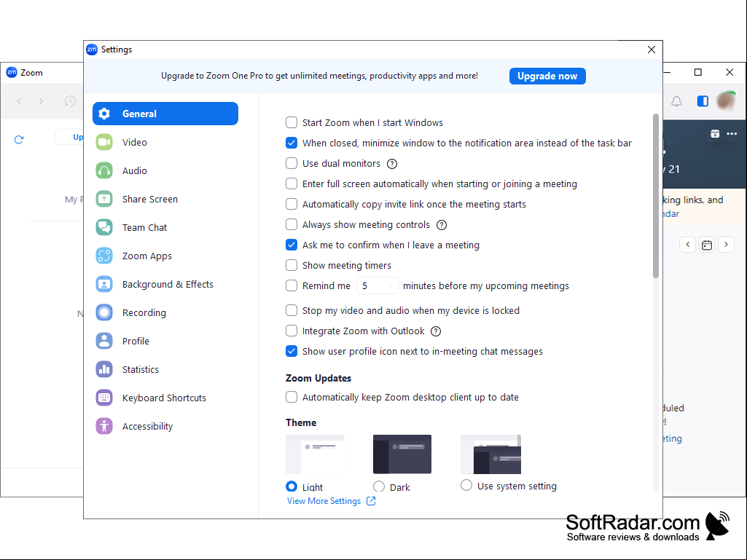Screen dimensions: 747x560
Task: Choose the Use system setting radio button
Action: click(466, 485)
